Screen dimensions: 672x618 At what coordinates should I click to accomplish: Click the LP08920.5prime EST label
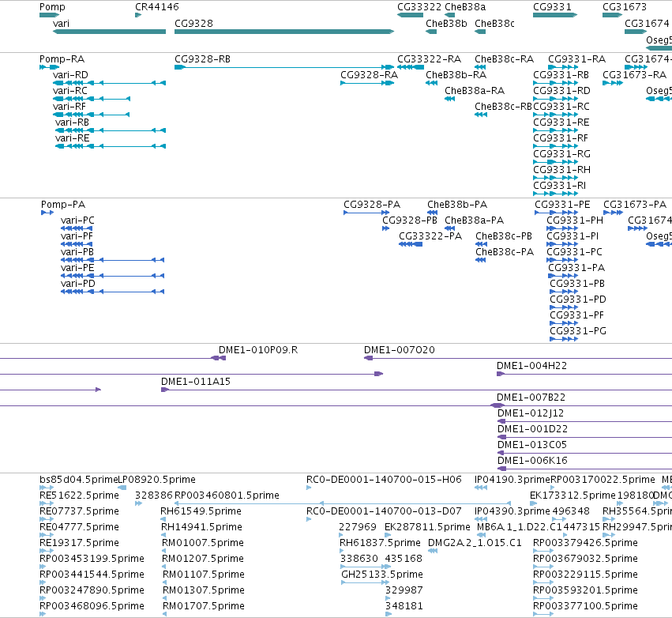point(156,480)
